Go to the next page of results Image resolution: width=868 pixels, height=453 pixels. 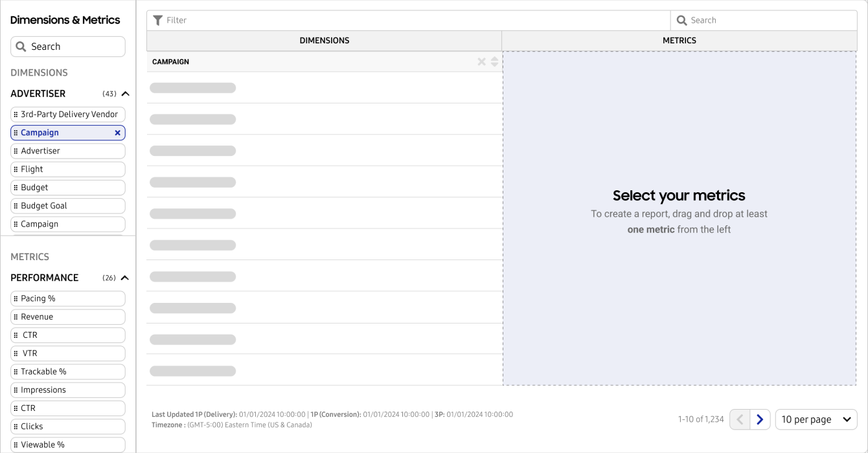click(760, 419)
